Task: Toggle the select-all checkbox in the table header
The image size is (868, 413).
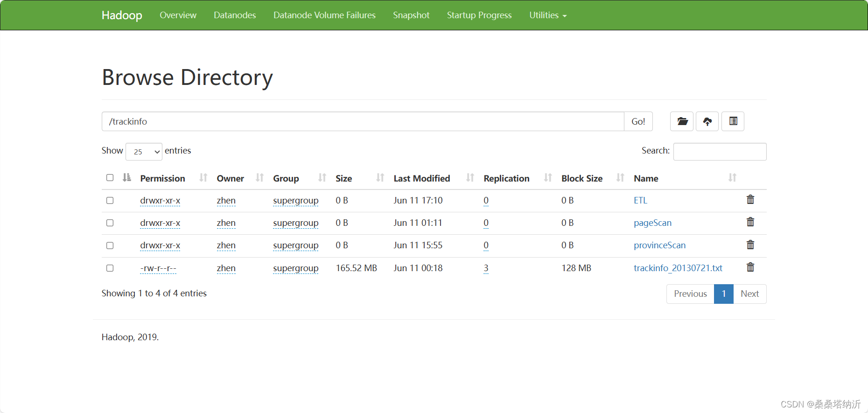Action: (x=110, y=177)
